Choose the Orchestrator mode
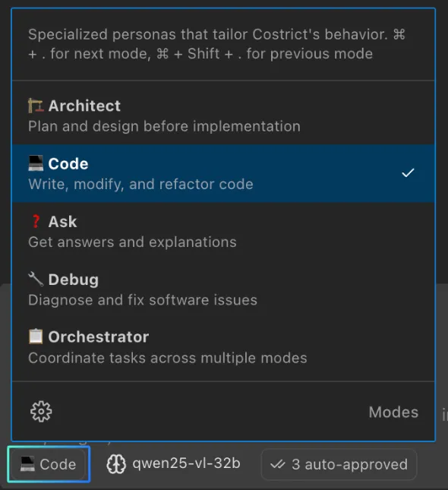 coord(223,347)
